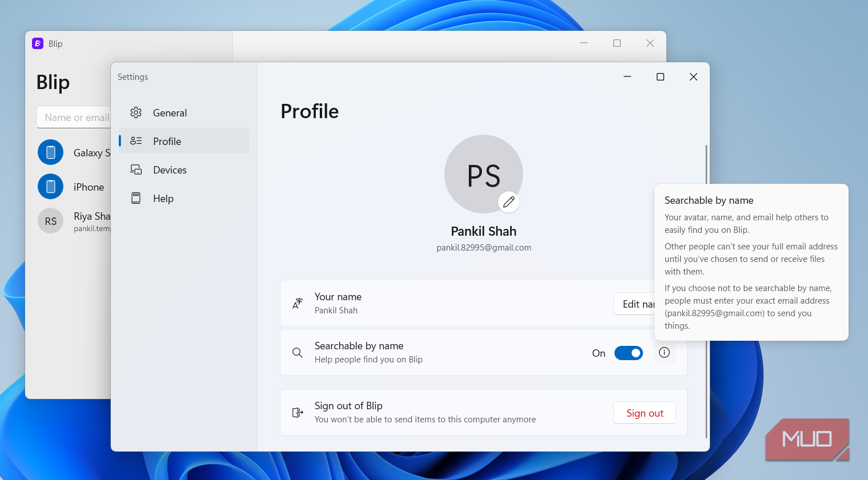Viewport: 868px width, 480px height.
Task: Focus Name or email field in Blip
Action: point(74,117)
